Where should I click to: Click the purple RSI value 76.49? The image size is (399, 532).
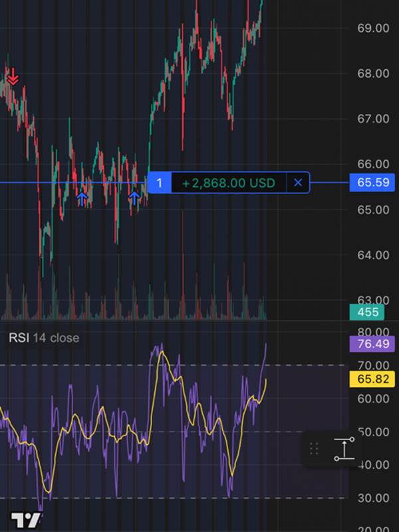[x=372, y=344]
